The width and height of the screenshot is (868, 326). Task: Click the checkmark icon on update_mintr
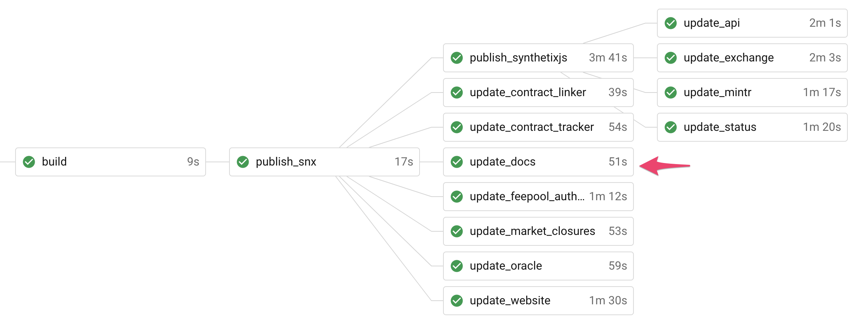point(671,93)
